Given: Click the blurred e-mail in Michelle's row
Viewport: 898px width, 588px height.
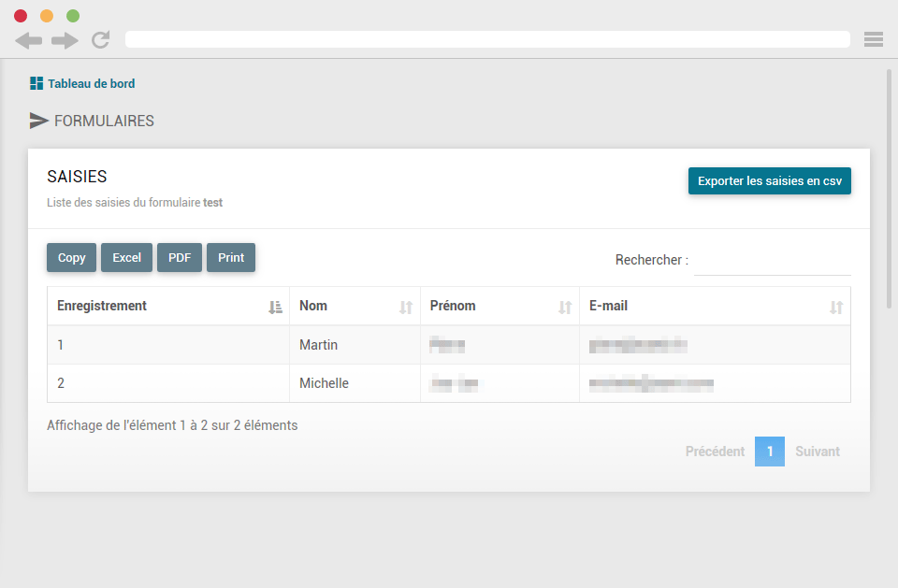Looking at the screenshot, I should [651, 383].
